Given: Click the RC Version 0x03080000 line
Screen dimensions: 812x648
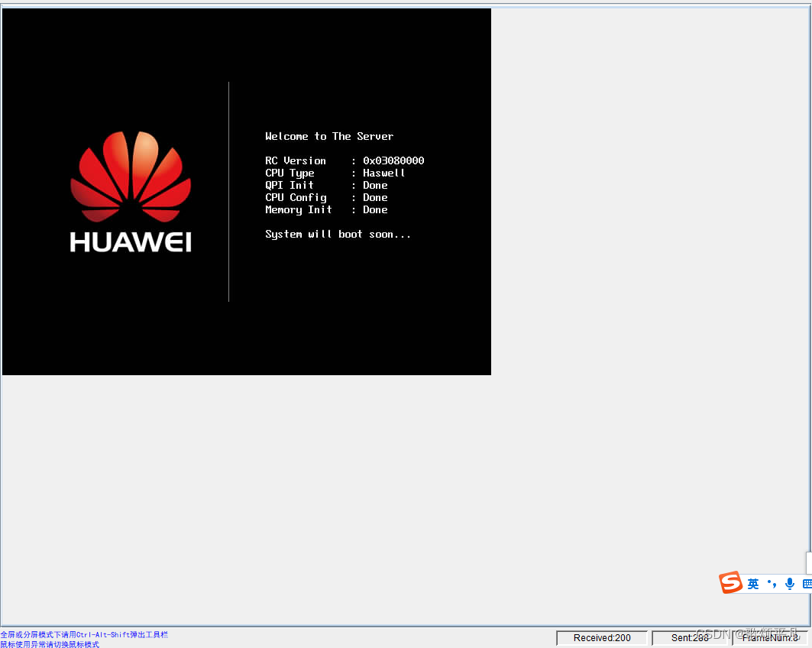Looking at the screenshot, I should pyautogui.click(x=345, y=160).
